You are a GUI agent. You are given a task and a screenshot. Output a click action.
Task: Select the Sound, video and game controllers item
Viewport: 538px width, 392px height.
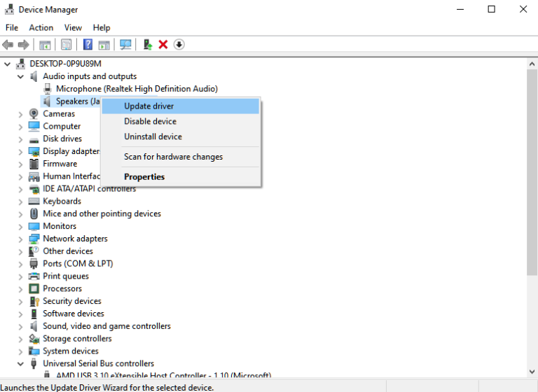[x=106, y=326]
